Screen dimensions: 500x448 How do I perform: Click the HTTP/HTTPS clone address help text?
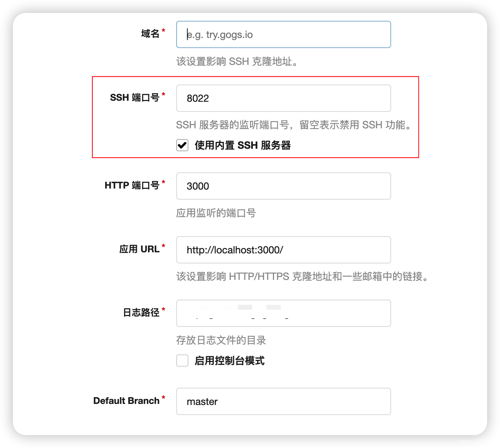[x=302, y=277]
